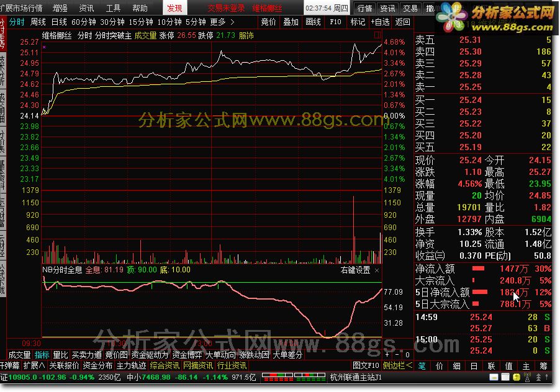Select the 涨跌动因 tab
Image resolution: width=560 pixels, height=392 pixels.
click(255, 355)
